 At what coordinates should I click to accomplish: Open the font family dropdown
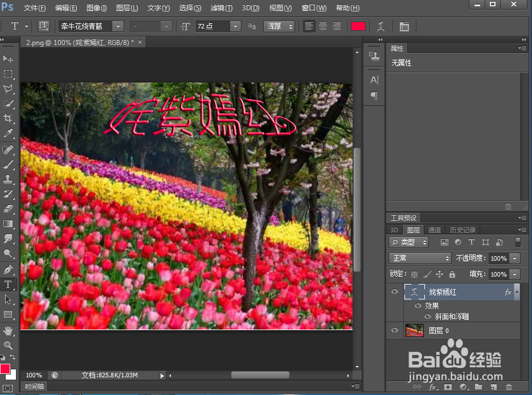pos(118,26)
